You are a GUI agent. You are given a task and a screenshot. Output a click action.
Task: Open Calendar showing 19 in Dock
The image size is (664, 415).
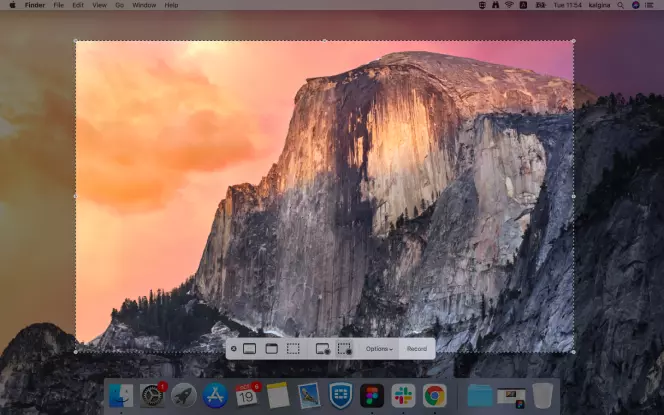pyautogui.click(x=246, y=396)
